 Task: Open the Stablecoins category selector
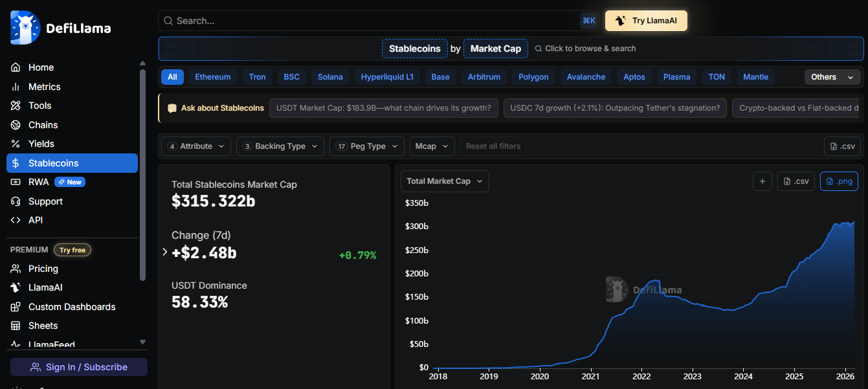pyautogui.click(x=414, y=49)
